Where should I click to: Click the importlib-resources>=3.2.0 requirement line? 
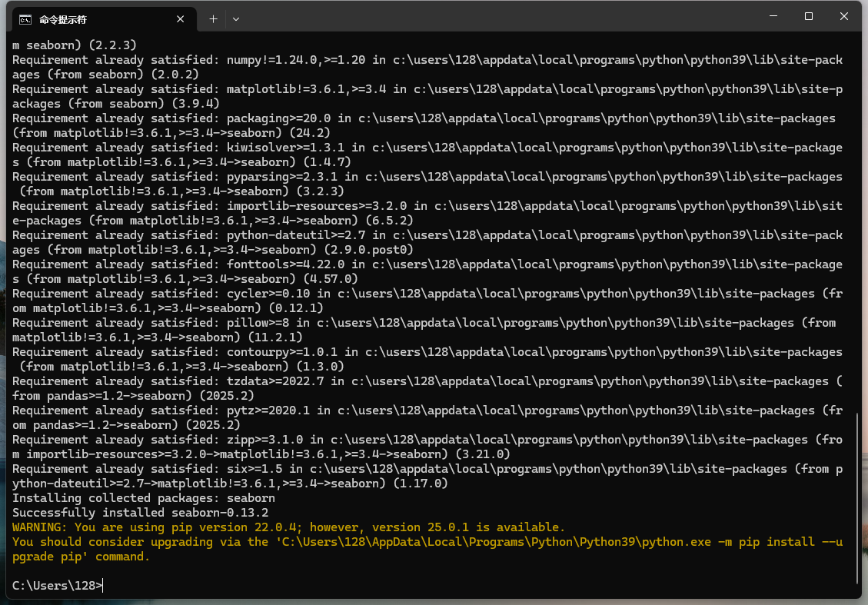[427, 206]
